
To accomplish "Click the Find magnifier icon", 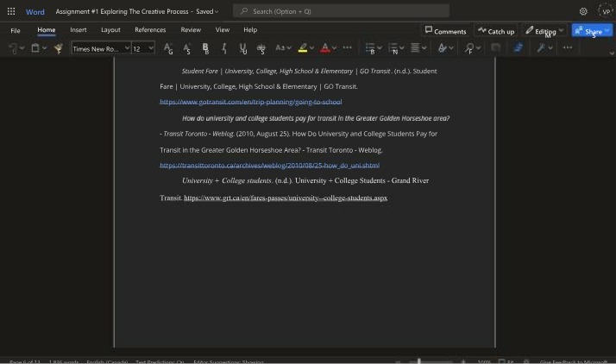I will tap(469, 48).
